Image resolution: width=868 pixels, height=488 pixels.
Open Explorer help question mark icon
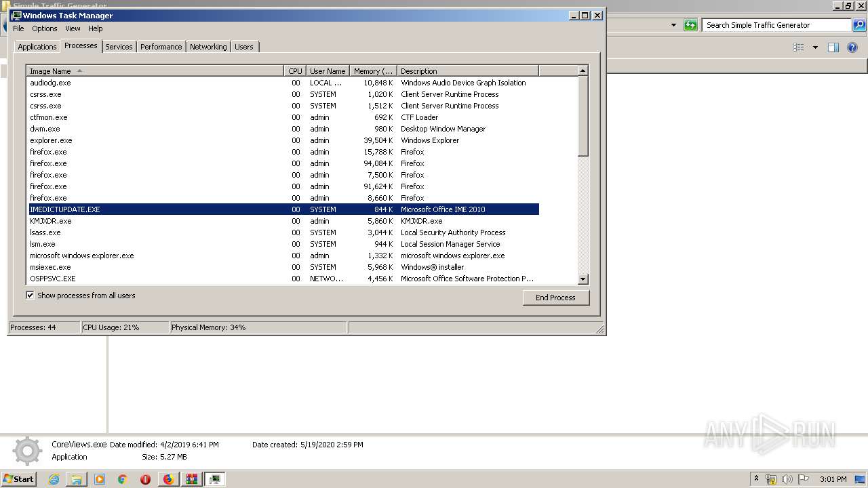point(852,47)
